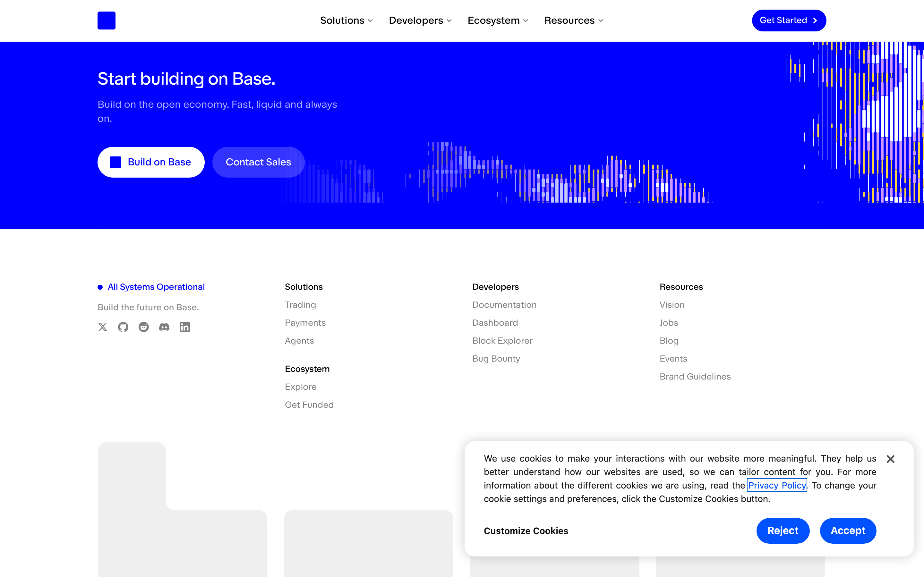Click the blue square in Build on Base
Viewport: 924px width, 577px height.
click(x=115, y=162)
